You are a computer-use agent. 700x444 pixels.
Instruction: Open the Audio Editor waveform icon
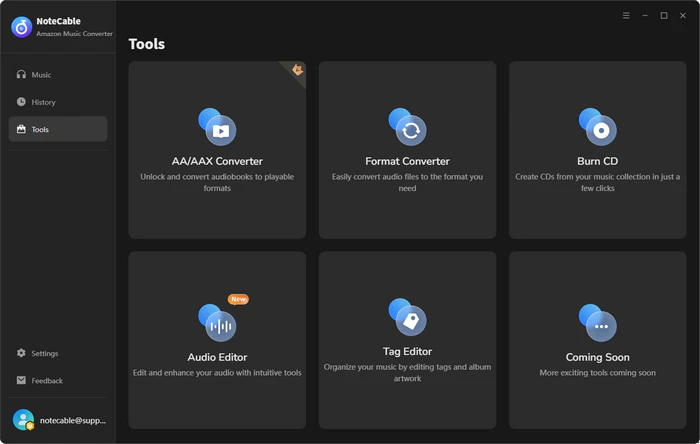217,323
